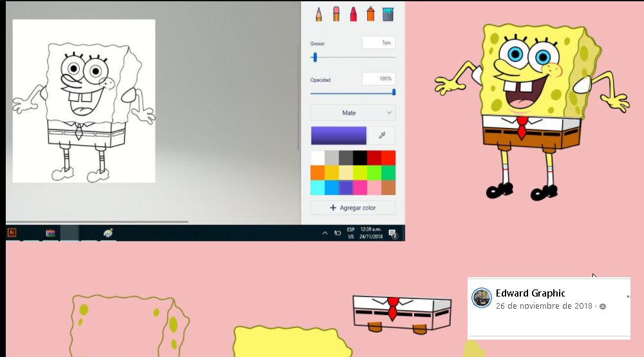Viewport: 644px width, 357px height.
Task: Pick the gold yellow color swatch
Action: tap(332, 173)
